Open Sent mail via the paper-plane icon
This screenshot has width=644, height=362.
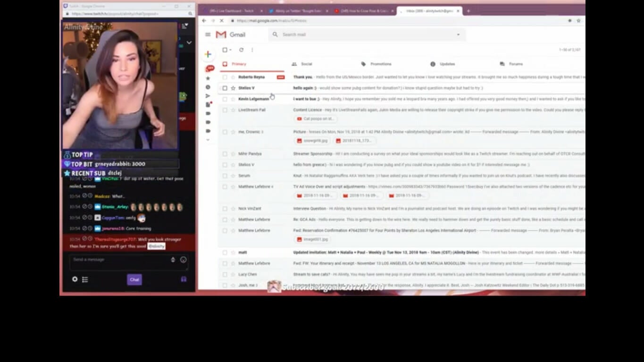[208, 96]
